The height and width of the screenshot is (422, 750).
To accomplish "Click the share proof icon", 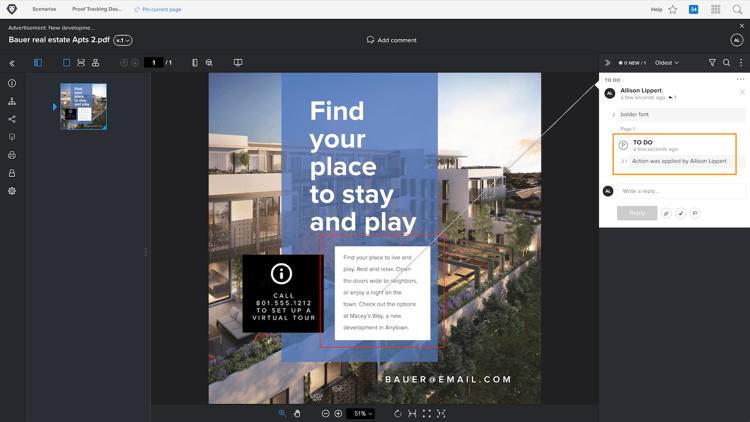I will point(12,119).
